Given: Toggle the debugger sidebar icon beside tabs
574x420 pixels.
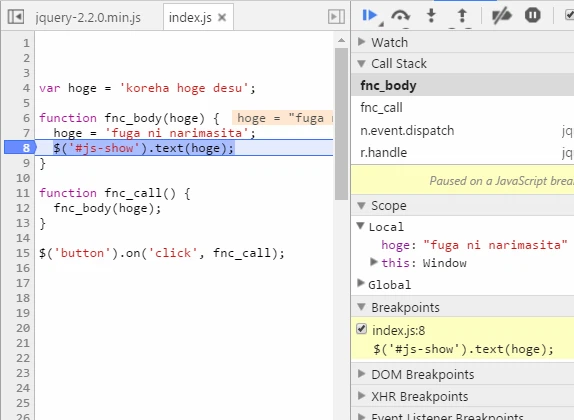Looking at the screenshot, I should pos(336,17).
